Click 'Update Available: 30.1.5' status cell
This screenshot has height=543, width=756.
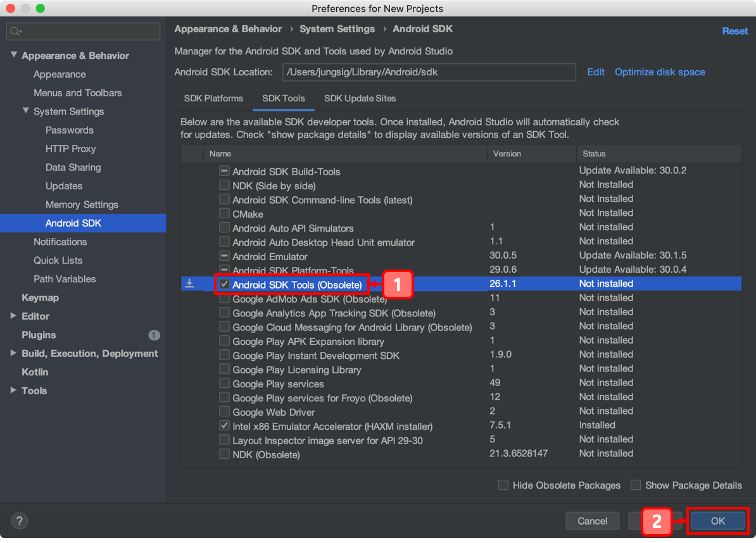[633, 255]
